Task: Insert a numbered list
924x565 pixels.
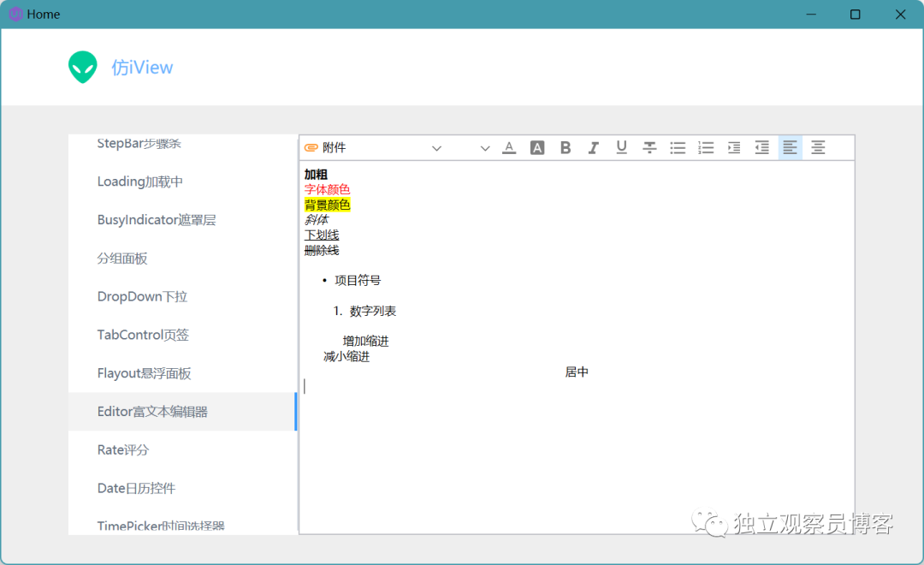Action: coord(706,147)
